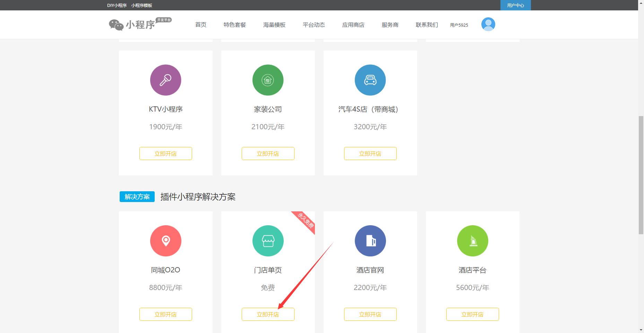Click the 8800元/年 price
This screenshot has height=333, width=644.
165,288
